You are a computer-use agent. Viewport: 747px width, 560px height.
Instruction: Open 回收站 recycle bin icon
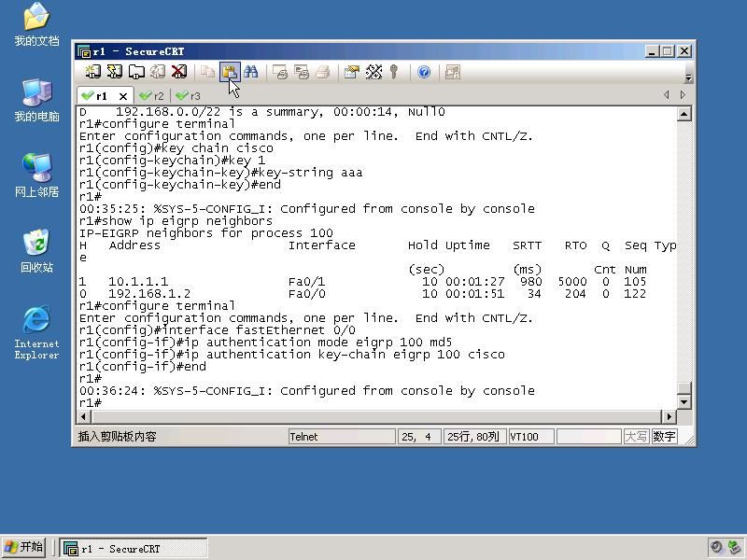coord(36,251)
